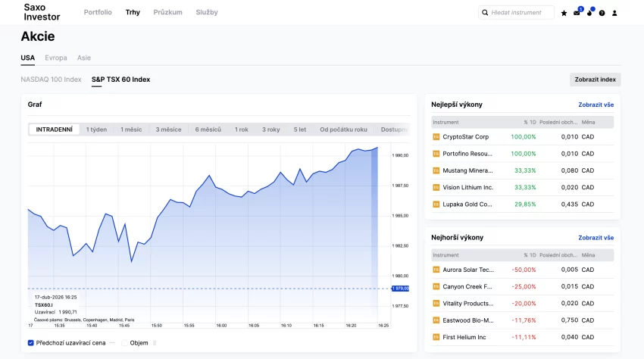Open the watchlist star icon

pyautogui.click(x=564, y=13)
